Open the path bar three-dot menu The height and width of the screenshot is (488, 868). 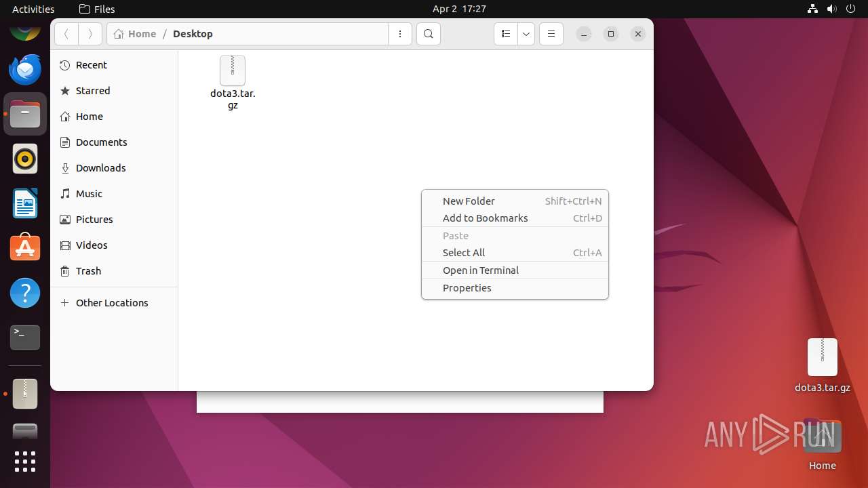[x=400, y=34]
